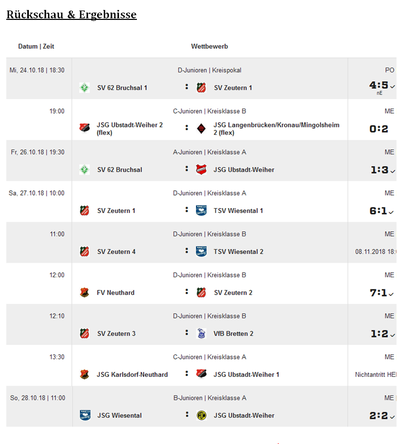397x444 pixels.
Task: Open the TSV Wiesental 2 team link
Action: 238,252
